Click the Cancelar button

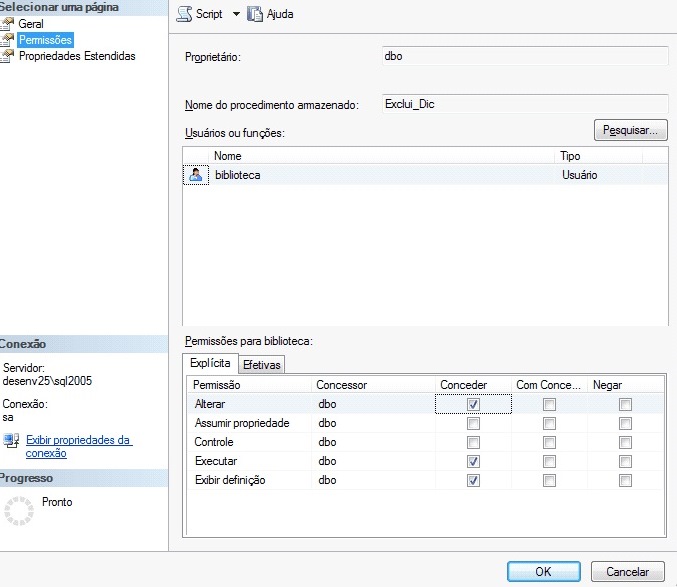coord(627,571)
